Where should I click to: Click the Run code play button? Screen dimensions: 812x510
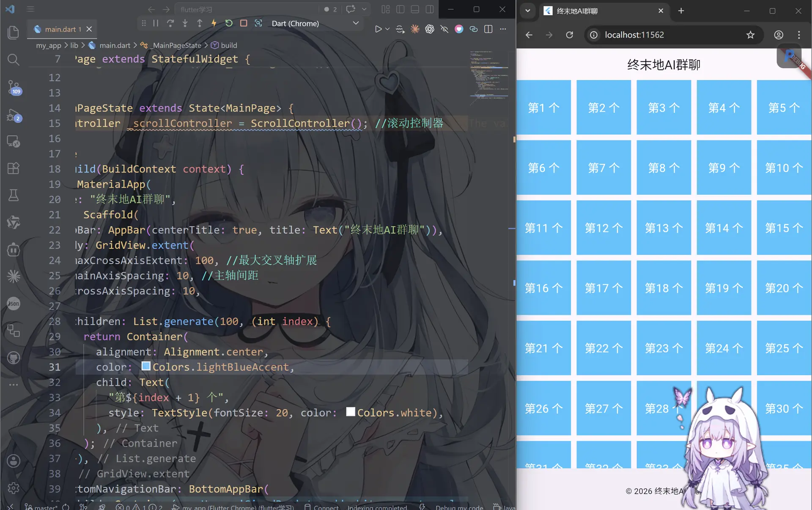coord(378,29)
